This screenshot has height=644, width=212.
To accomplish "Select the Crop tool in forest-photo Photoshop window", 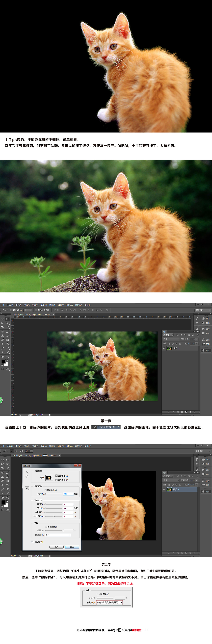I will pos(3,327).
